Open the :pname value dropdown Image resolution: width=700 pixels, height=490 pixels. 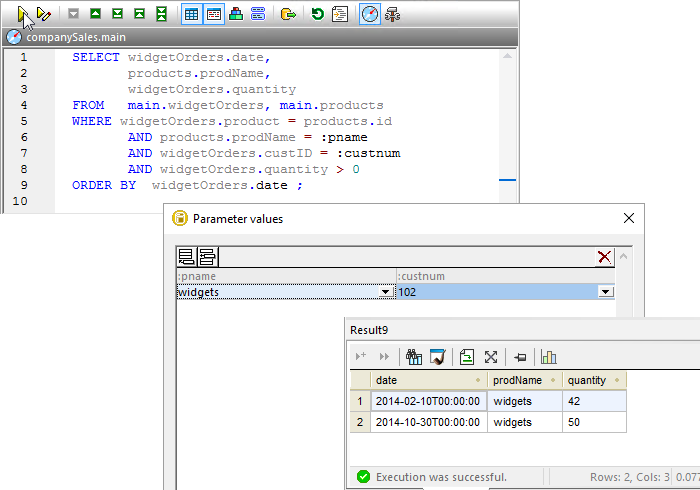(x=386, y=292)
